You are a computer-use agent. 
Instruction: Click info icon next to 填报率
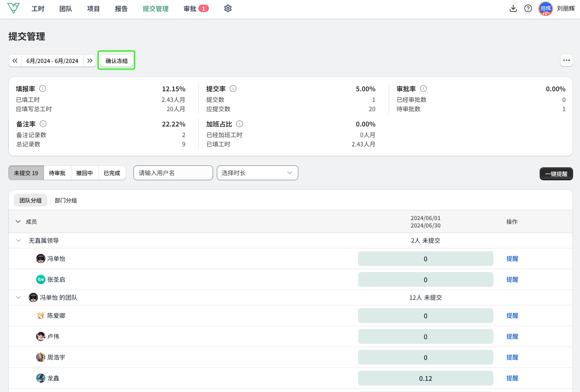point(43,89)
